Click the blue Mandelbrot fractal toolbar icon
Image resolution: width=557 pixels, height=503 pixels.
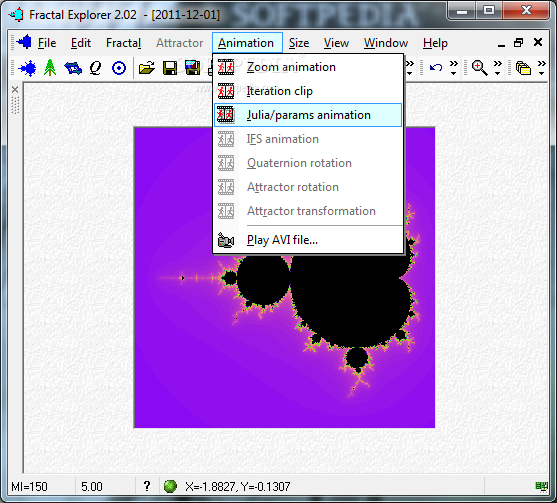tap(27, 67)
